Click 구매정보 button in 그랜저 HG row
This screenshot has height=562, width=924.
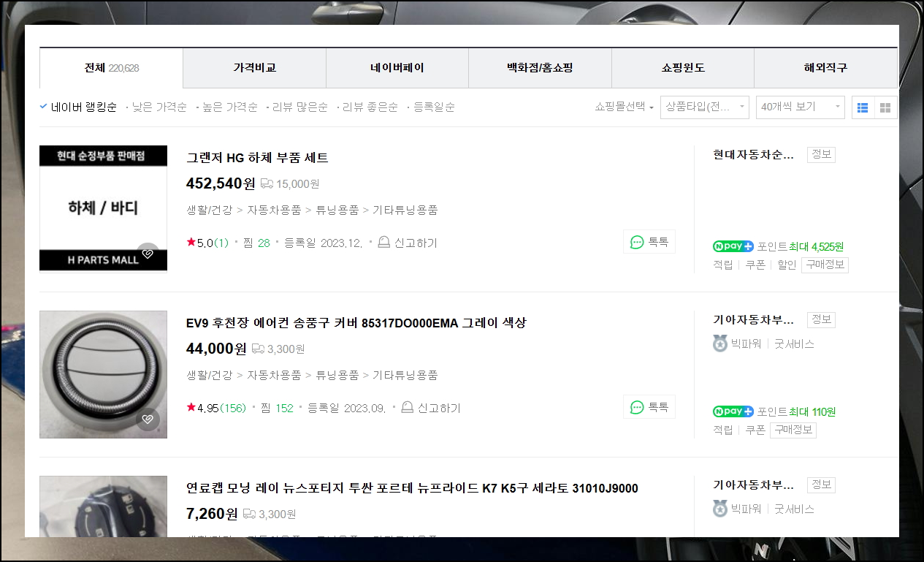[825, 265]
